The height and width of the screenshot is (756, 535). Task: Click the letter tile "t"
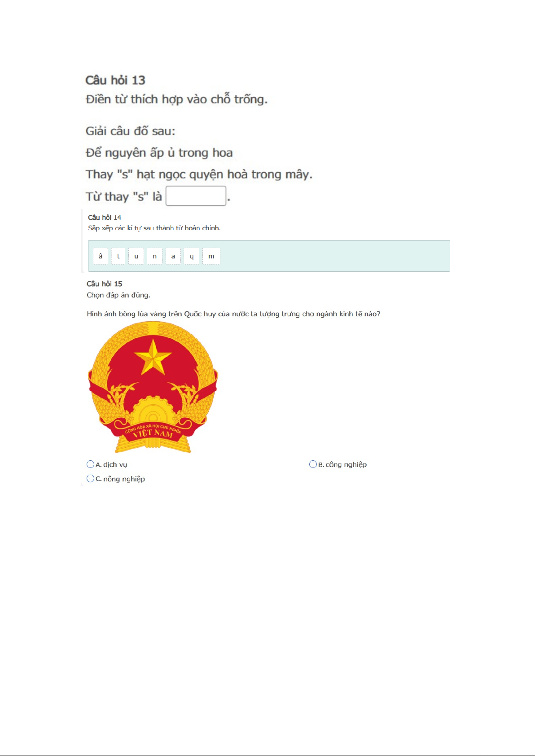pos(118,256)
